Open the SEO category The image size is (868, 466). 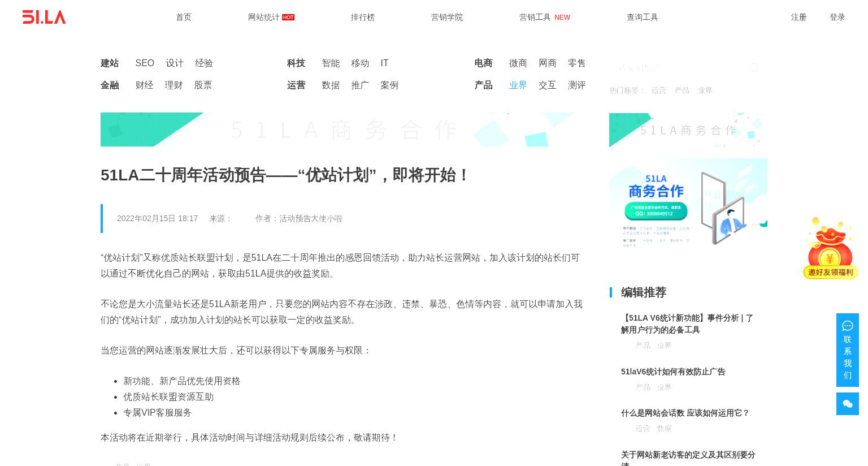145,63
